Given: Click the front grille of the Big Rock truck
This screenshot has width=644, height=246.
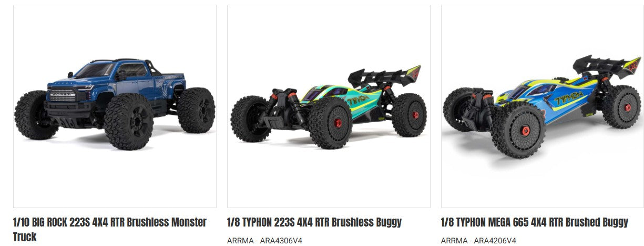Looking at the screenshot, I should coord(62,95).
